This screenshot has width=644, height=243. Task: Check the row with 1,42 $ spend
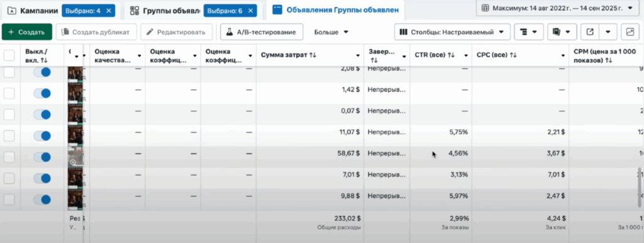pyautogui.click(x=9, y=93)
